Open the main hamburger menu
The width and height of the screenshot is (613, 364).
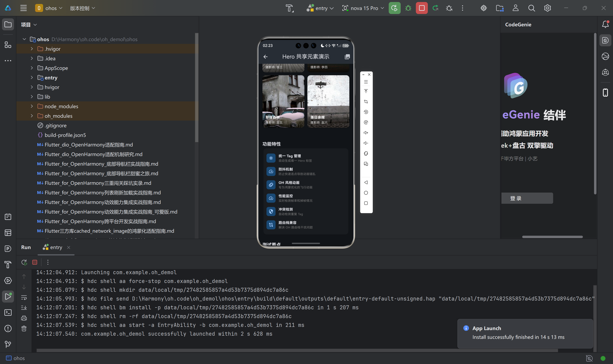click(x=24, y=8)
